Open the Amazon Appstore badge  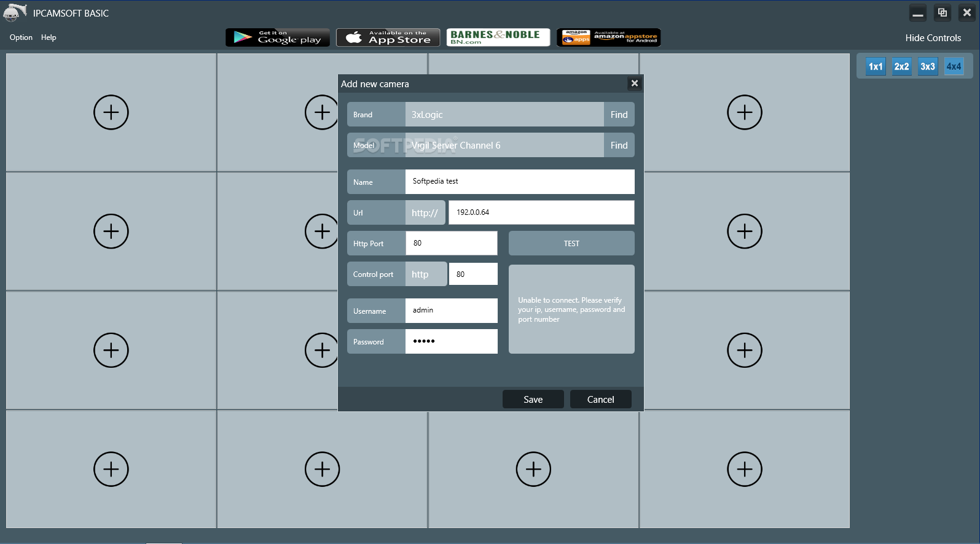click(609, 37)
